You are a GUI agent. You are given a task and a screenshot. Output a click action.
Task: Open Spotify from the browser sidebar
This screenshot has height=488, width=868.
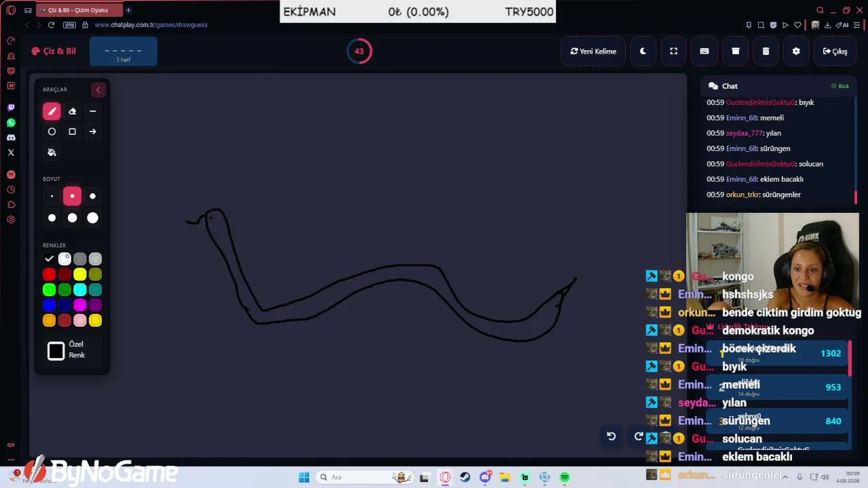(x=11, y=175)
